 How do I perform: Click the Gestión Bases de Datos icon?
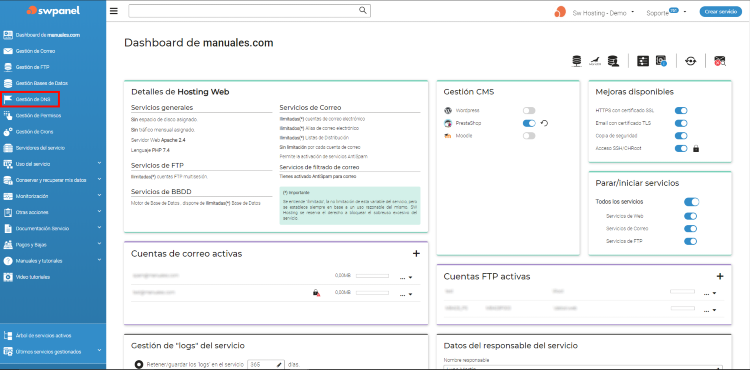[x=8, y=83]
